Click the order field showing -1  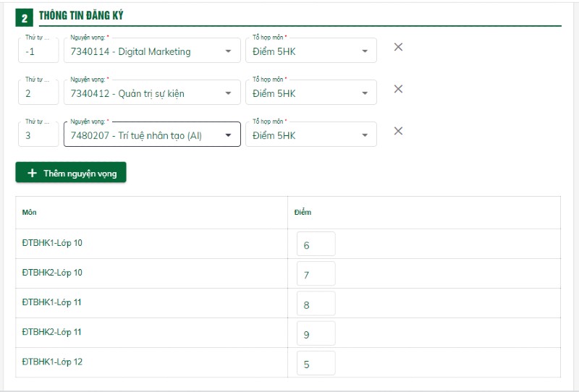[38, 51]
